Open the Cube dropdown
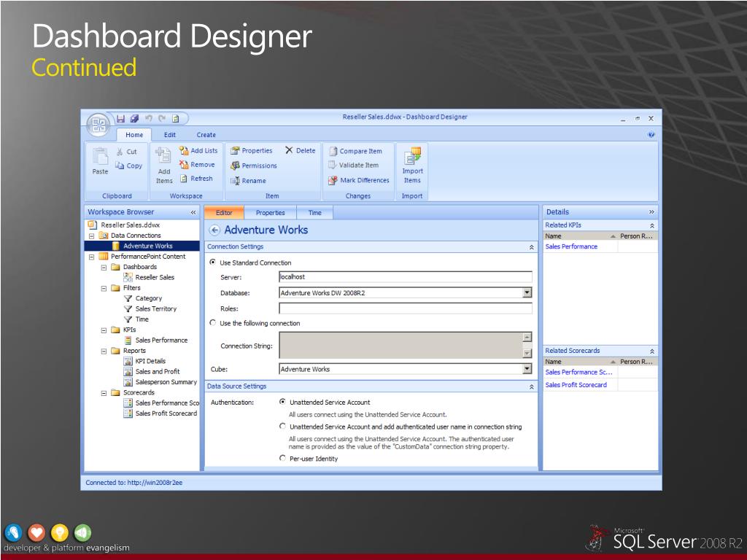Image resolution: width=747 pixels, height=560 pixels. pos(527,369)
